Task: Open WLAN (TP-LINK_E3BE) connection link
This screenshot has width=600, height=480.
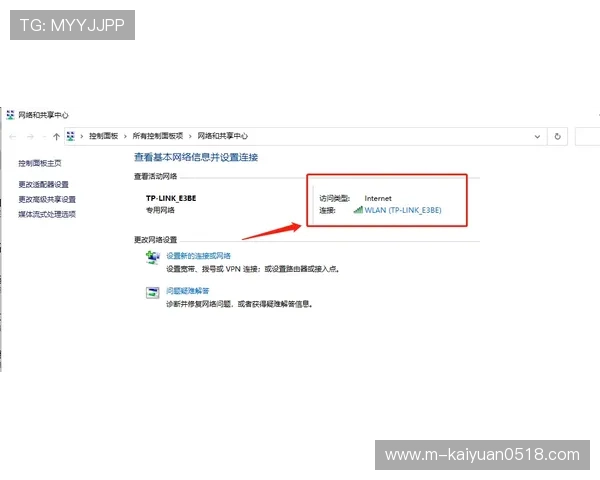Action: tap(403, 210)
